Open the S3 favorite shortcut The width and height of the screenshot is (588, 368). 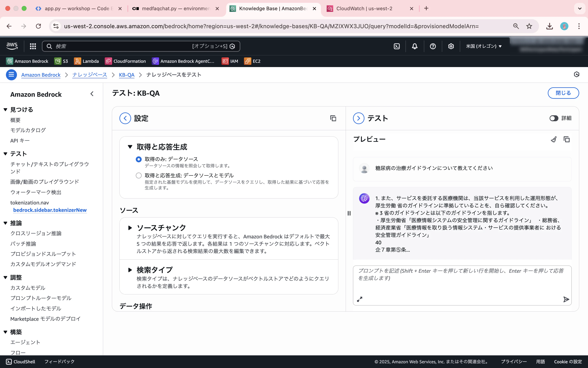[61, 61]
